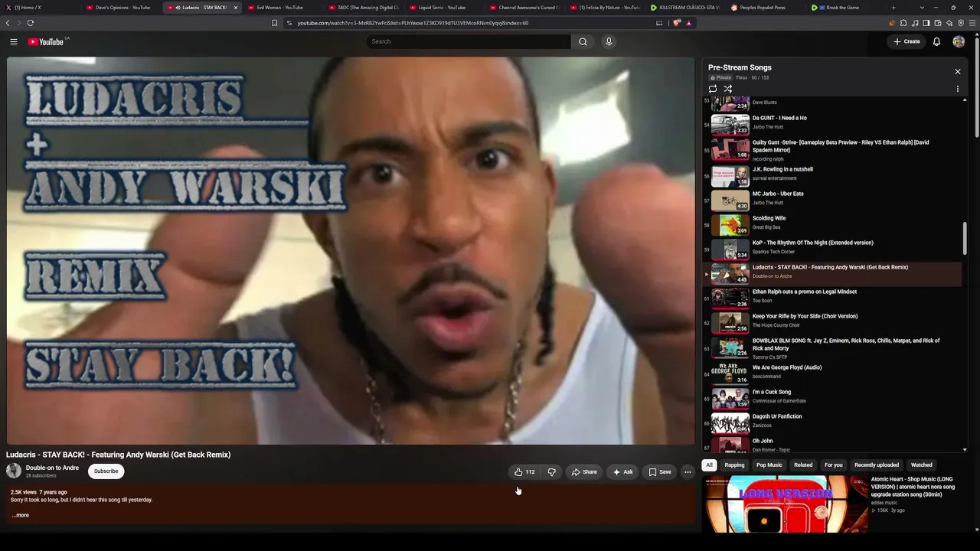
Task: Switch to the KILLSTREAM CLÁSICO tab
Action: (x=684, y=8)
